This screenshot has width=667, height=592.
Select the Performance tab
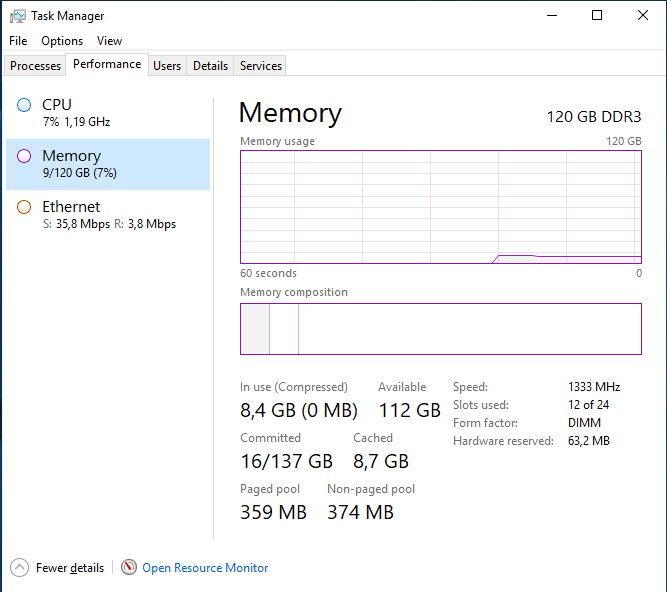coord(107,64)
